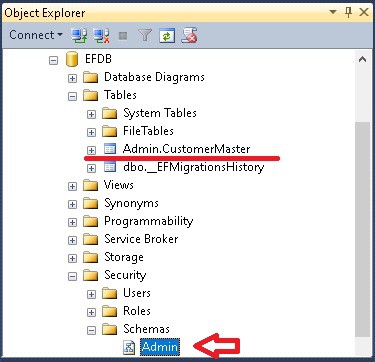Click the Tables folder icon
375x362 pixels.
coord(90,95)
